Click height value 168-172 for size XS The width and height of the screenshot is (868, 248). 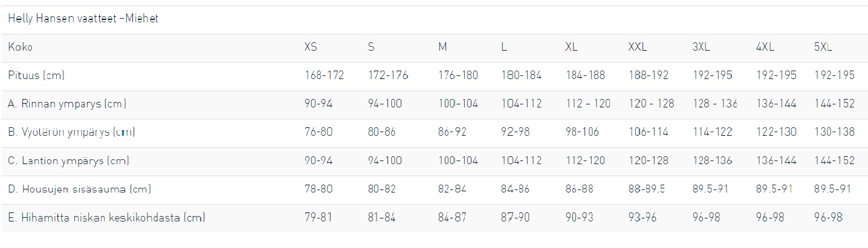(x=324, y=75)
